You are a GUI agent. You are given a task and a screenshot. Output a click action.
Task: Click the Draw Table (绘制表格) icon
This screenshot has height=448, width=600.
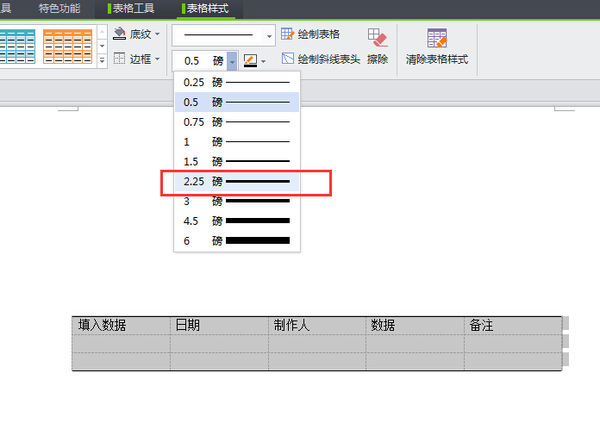pyautogui.click(x=288, y=35)
